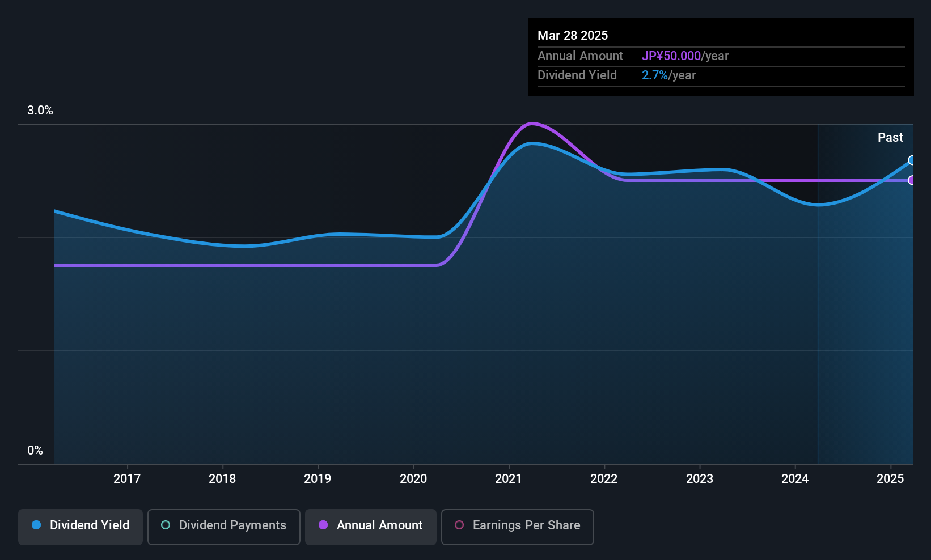This screenshot has width=931, height=560.
Task: Click the Mar 28 2025 tooltip date
Action: (573, 35)
